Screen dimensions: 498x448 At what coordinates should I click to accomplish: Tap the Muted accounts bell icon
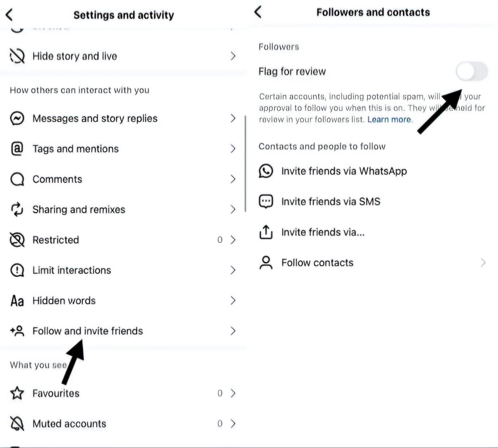17,423
